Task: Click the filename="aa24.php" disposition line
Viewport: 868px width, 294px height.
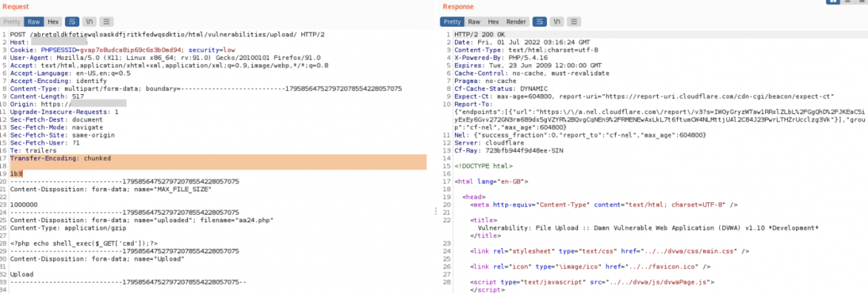Action: pyautogui.click(x=142, y=221)
